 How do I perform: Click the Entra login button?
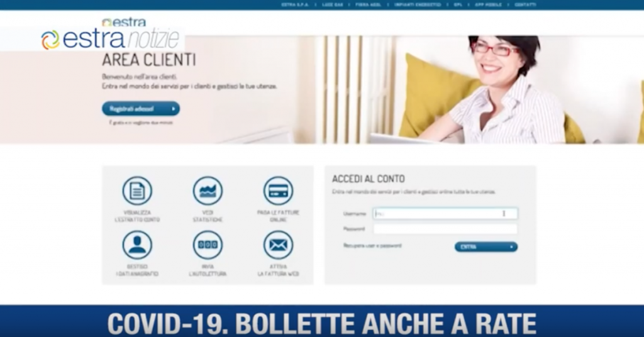486,246
